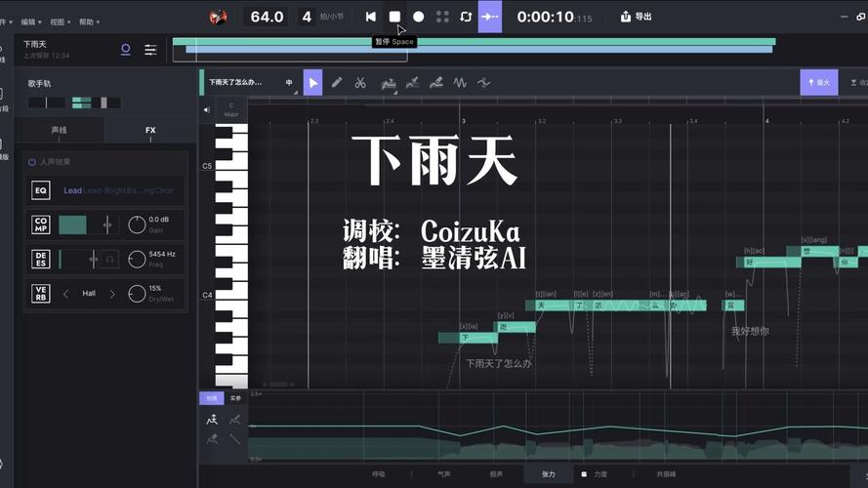The width and height of the screenshot is (868, 488).
Task: Toggle the de-esser headphone listen button
Action: coord(109,259)
